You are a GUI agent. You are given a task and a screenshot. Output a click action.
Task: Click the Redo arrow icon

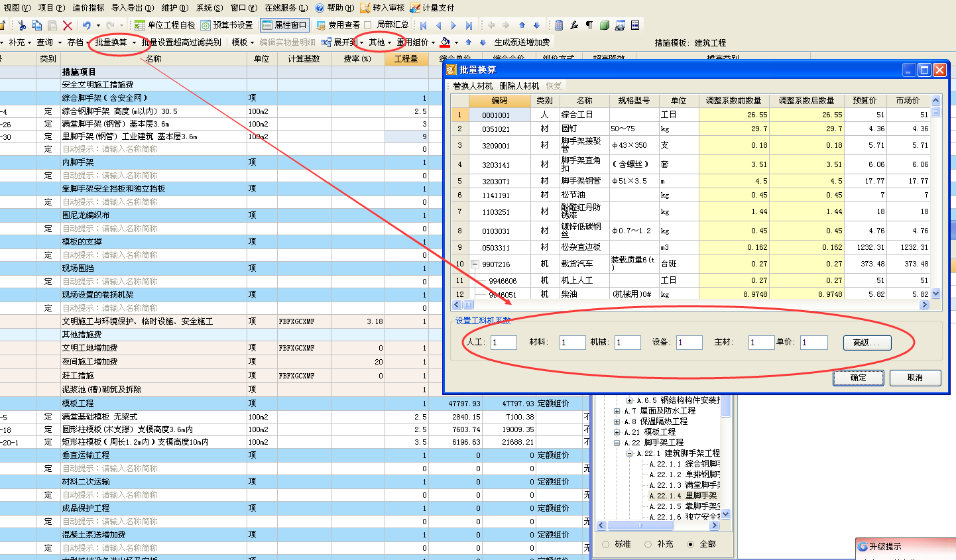(111, 25)
